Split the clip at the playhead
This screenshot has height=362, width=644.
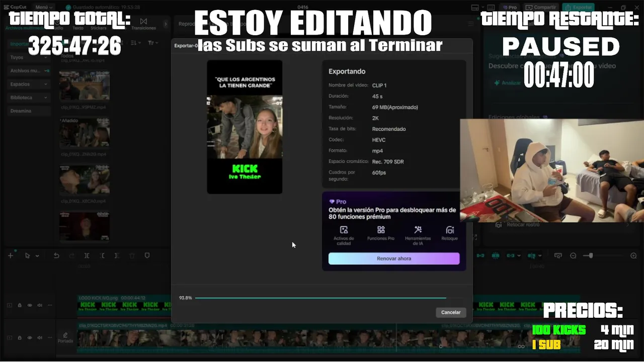pyautogui.click(x=87, y=255)
